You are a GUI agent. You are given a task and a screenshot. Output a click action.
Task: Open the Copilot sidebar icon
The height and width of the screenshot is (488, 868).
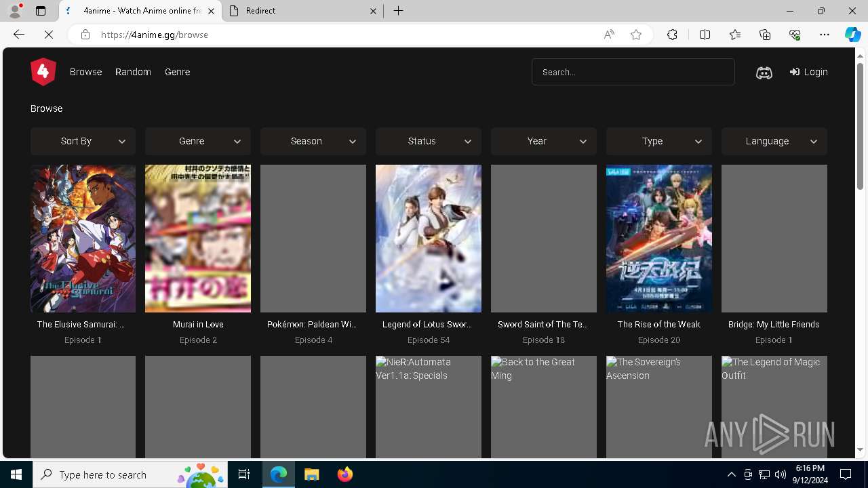pos(852,35)
